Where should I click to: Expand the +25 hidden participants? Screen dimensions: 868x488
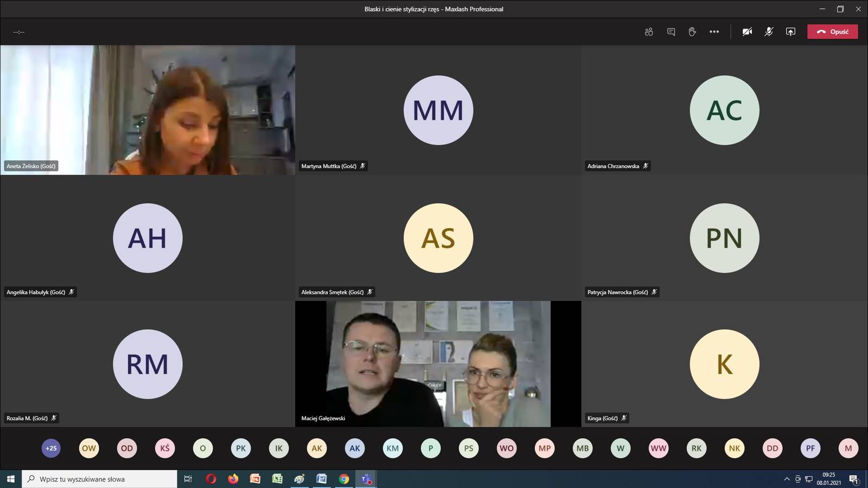pos(51,448)
